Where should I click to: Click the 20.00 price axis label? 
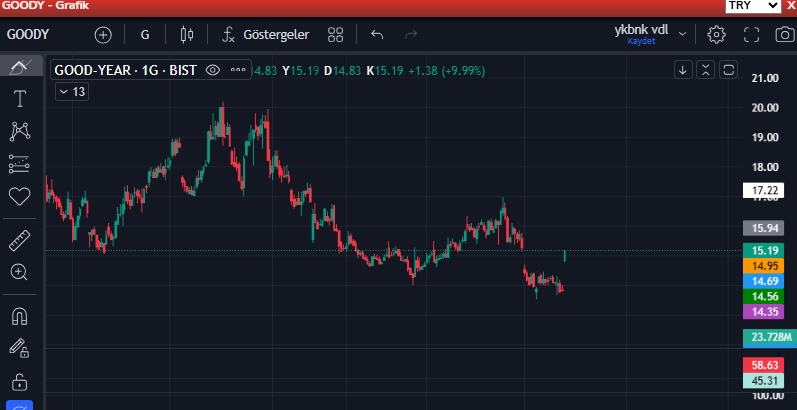coord(765,108)
